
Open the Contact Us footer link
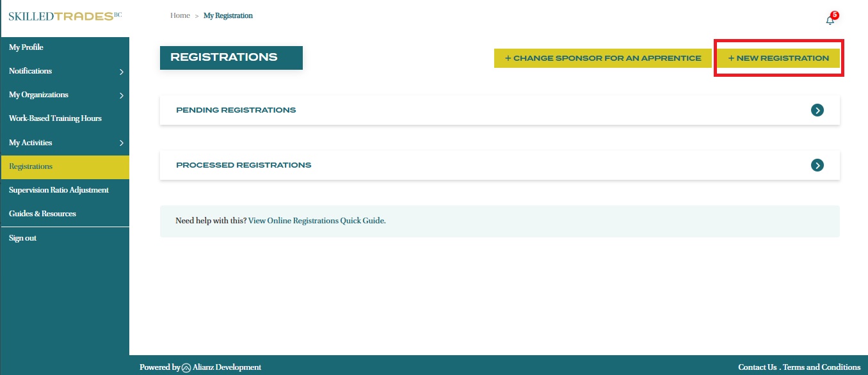(757, 367)
